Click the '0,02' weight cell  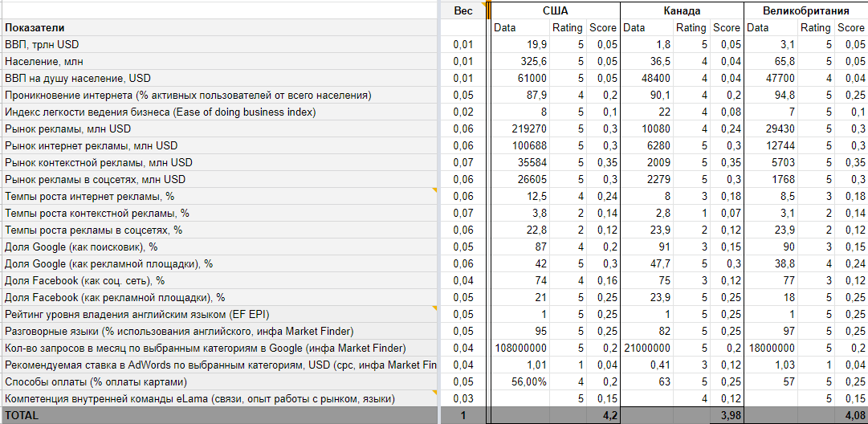(x=463, y=112)
